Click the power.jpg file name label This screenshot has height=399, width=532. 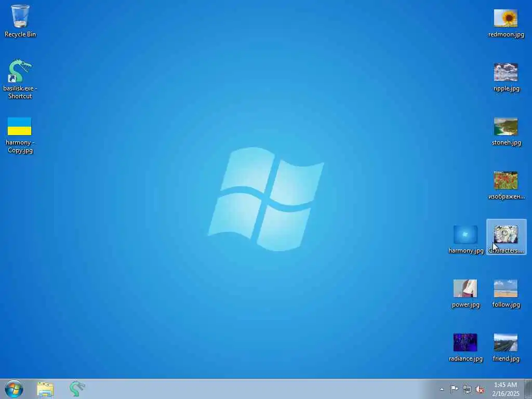click(465, 304)
